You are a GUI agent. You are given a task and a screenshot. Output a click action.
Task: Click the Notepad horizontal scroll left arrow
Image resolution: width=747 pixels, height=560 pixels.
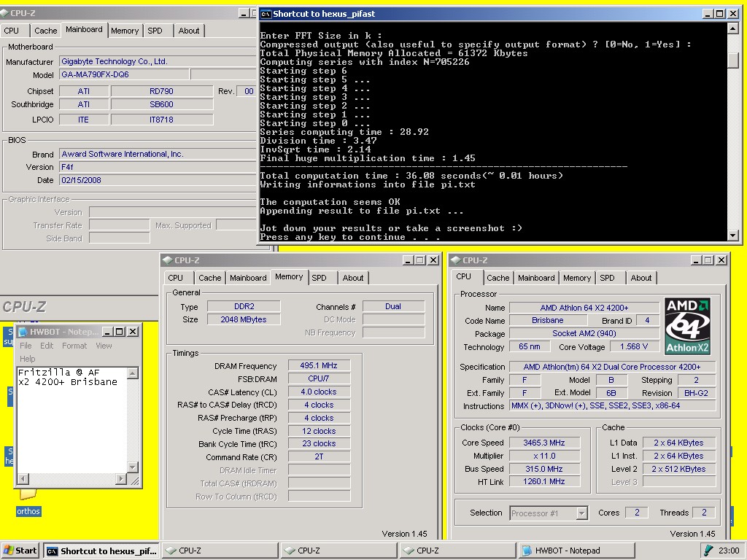click(23, 479)
